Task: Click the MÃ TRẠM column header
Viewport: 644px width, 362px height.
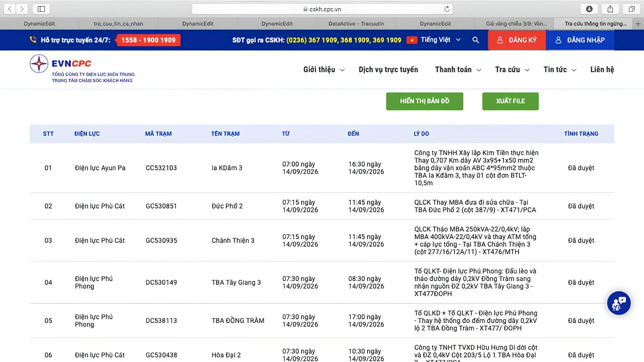Action: pyautogui.click(x=158, y=134)
